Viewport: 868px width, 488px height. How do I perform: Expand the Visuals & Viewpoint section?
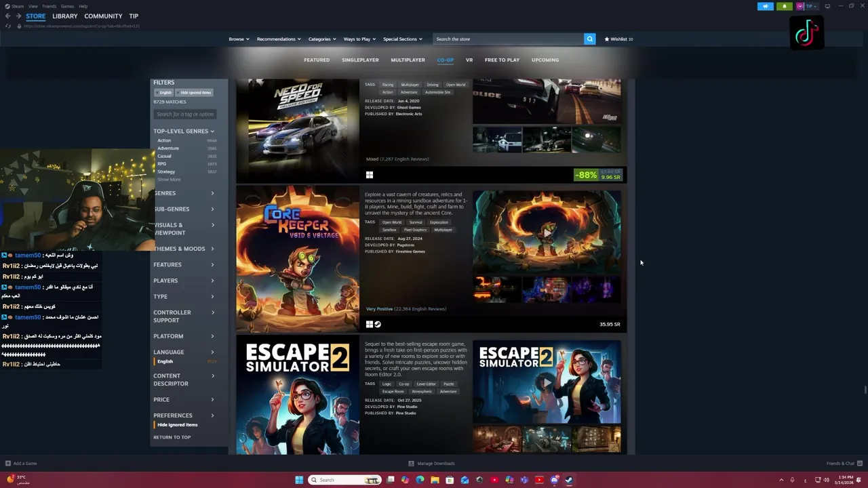tap(184, 229)
